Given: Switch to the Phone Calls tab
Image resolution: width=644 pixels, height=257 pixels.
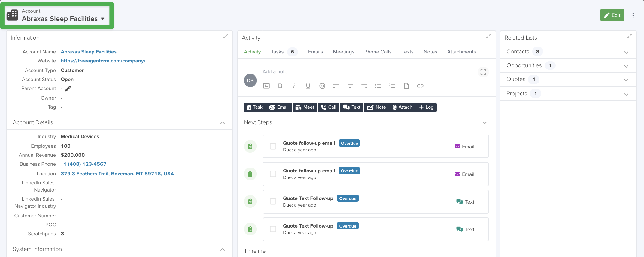Looking at the screenshot, I should [x=378, y=52].
